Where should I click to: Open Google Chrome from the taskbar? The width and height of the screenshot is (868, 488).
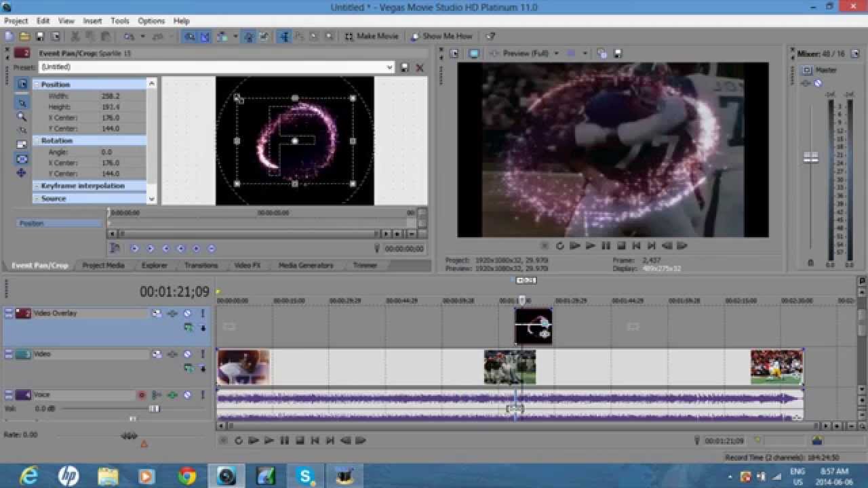click(186, 476)
